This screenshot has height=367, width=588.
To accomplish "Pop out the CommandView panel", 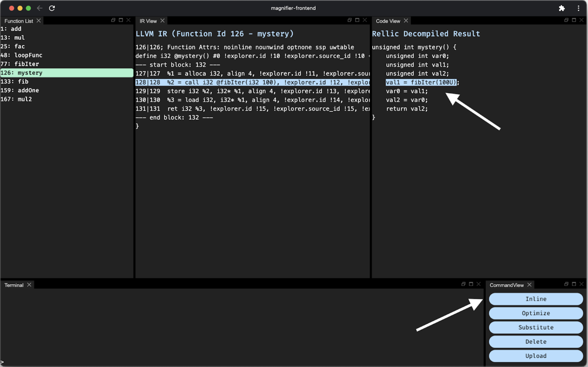I will click(566, 284).
